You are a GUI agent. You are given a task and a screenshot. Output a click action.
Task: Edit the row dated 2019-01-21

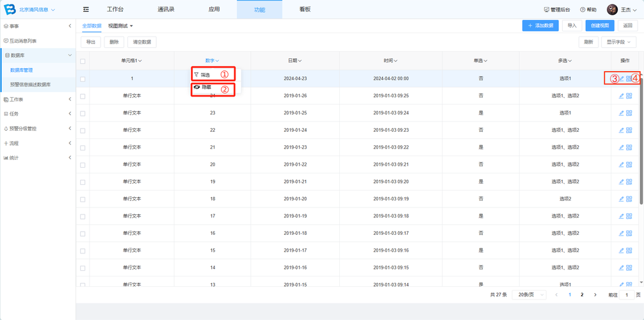[x=621, y=182]
